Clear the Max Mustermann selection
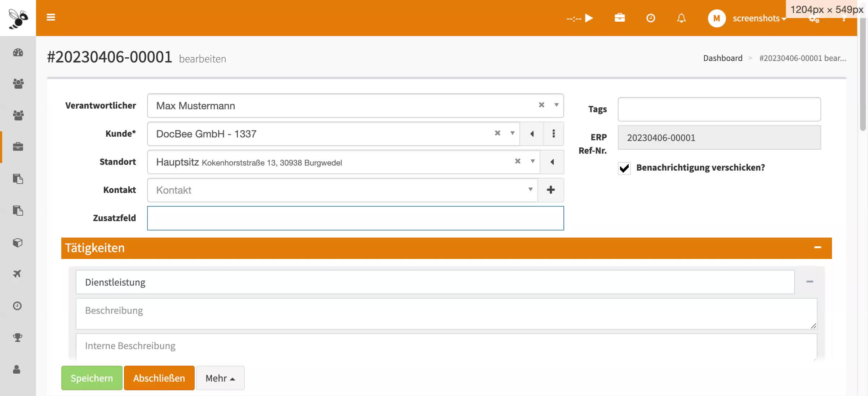This screenshot has width=868, height=396. [541, 105]
